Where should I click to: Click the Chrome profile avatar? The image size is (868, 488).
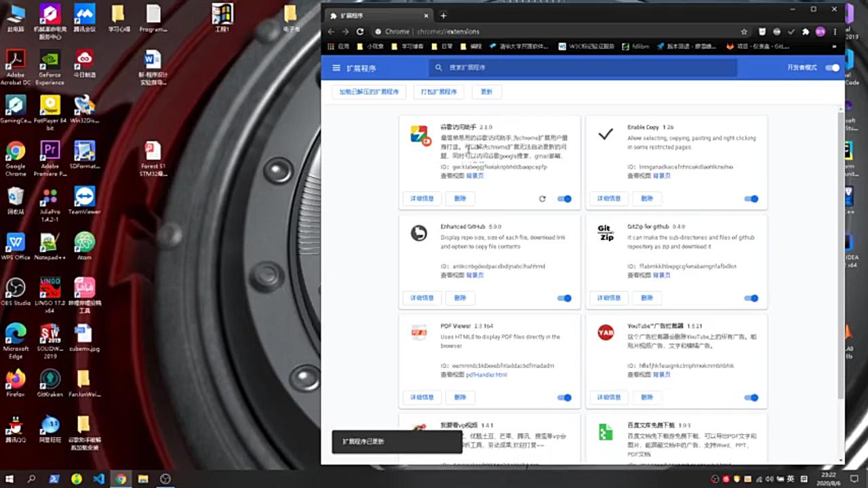click(820, 32)
